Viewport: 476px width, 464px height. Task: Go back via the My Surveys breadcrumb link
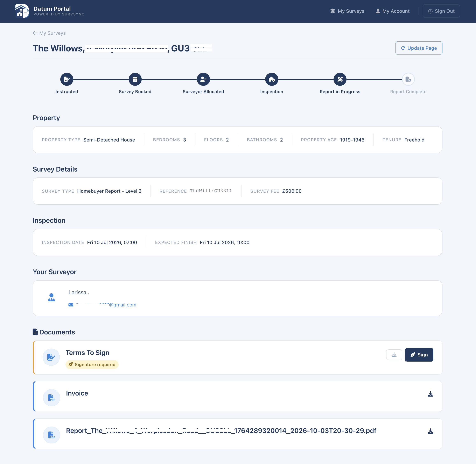[49, 33]
